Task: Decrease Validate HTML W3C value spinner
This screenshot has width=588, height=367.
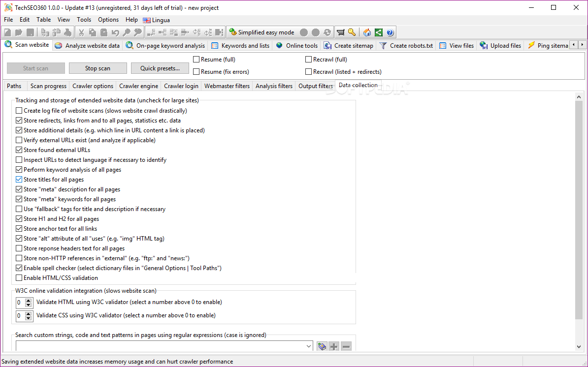Action: point(29,305)
